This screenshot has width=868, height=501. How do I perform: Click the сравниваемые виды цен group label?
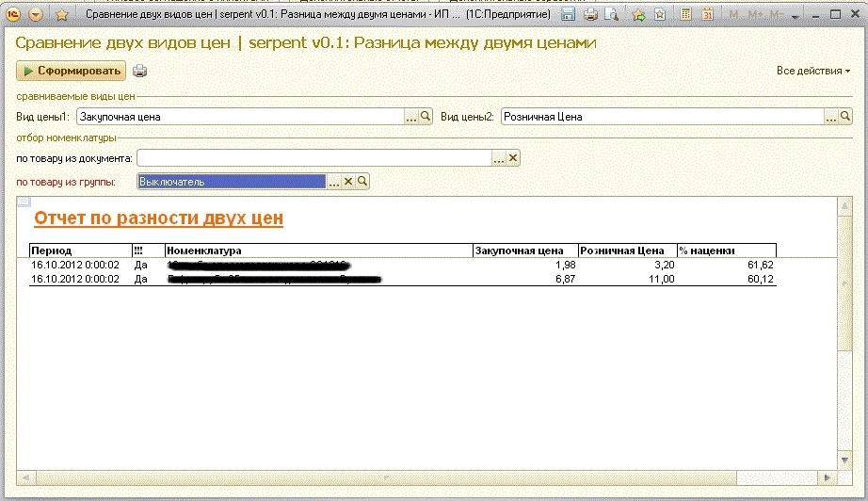75,96
